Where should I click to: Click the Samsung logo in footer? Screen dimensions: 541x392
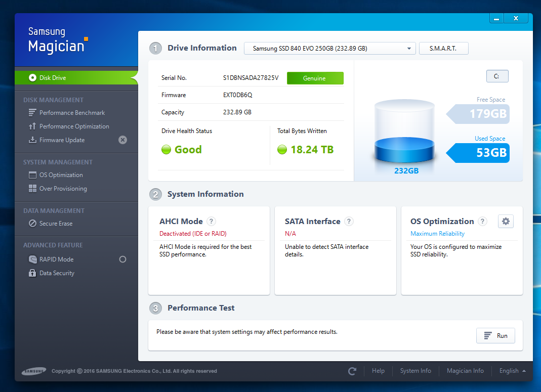click(34, 371)
